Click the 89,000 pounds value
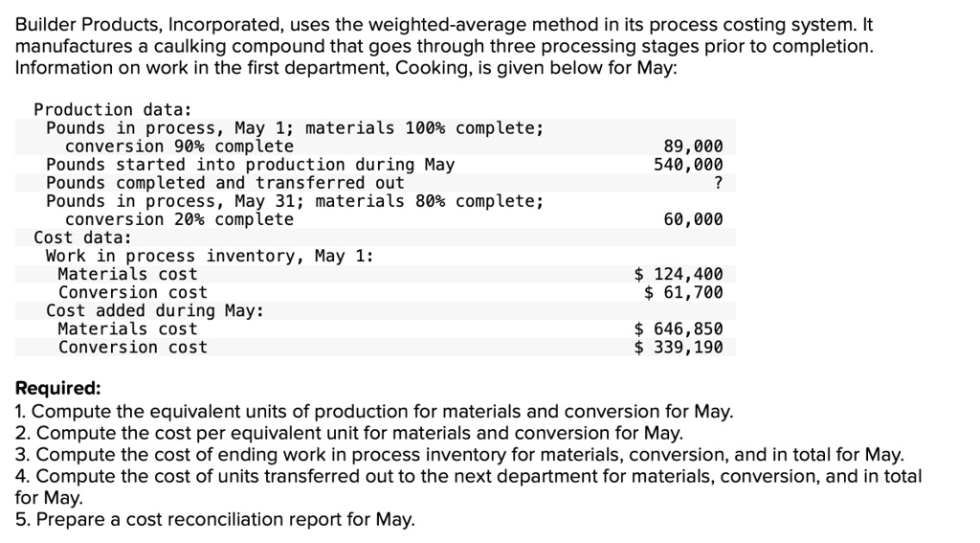 tap(693, 147)
